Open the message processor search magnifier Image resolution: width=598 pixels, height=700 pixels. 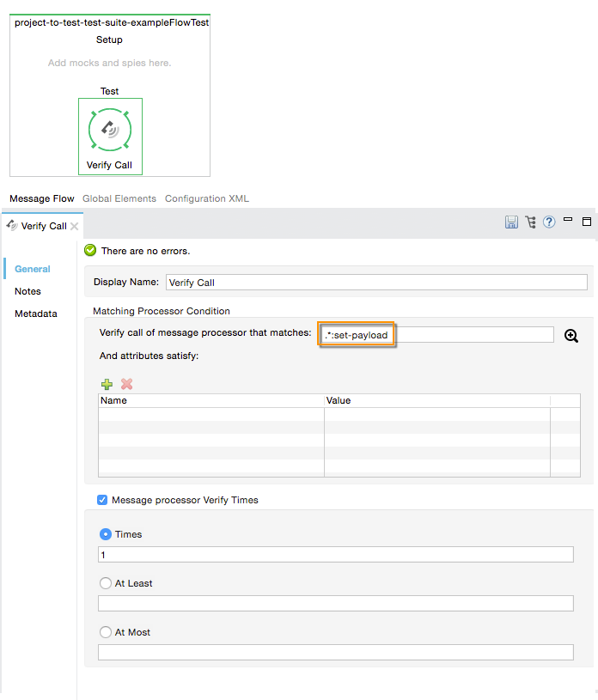[571, 336]
